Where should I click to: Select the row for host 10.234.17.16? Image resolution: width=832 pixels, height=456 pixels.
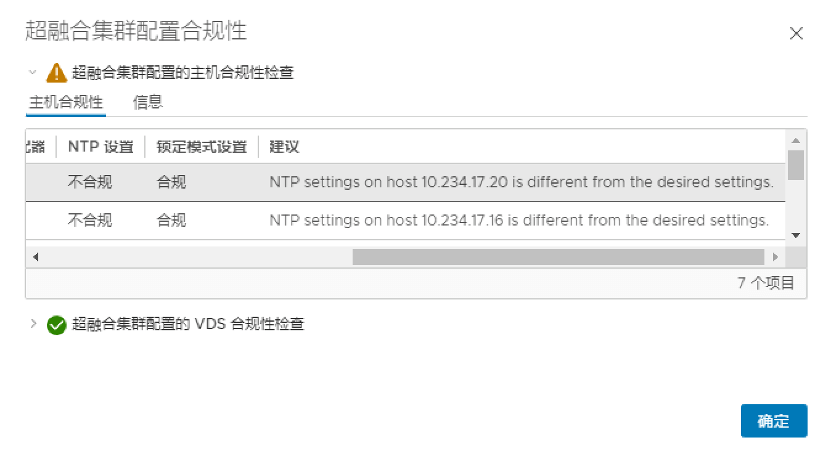click(405, 220)
